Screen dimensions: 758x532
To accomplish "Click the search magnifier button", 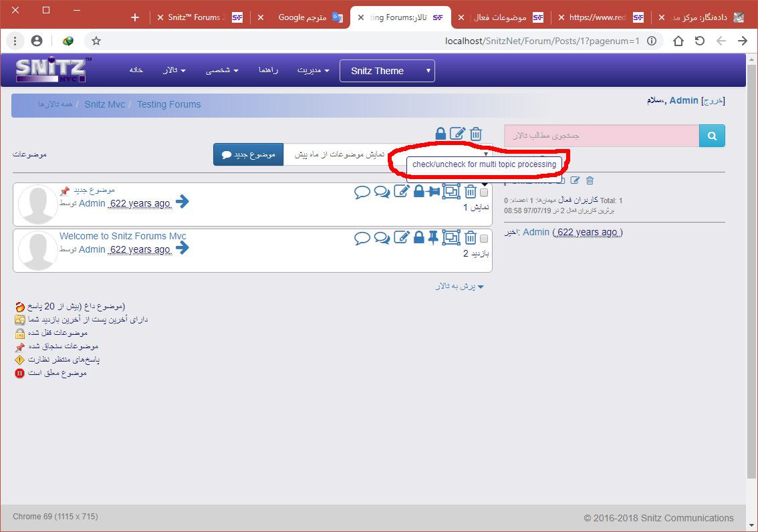I will 712,136.
